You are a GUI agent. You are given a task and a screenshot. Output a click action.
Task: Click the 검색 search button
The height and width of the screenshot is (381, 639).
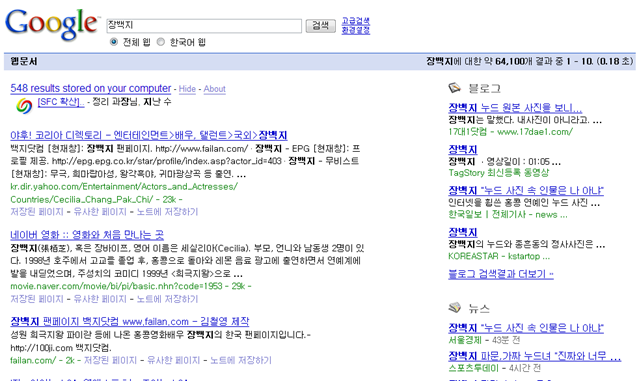[x=321, y=26]
